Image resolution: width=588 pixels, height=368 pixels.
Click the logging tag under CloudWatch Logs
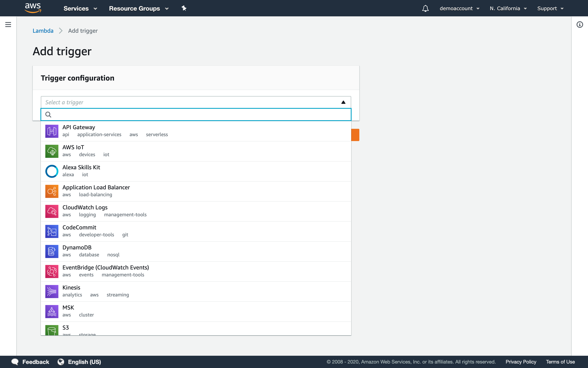click(x=87, y=215)
